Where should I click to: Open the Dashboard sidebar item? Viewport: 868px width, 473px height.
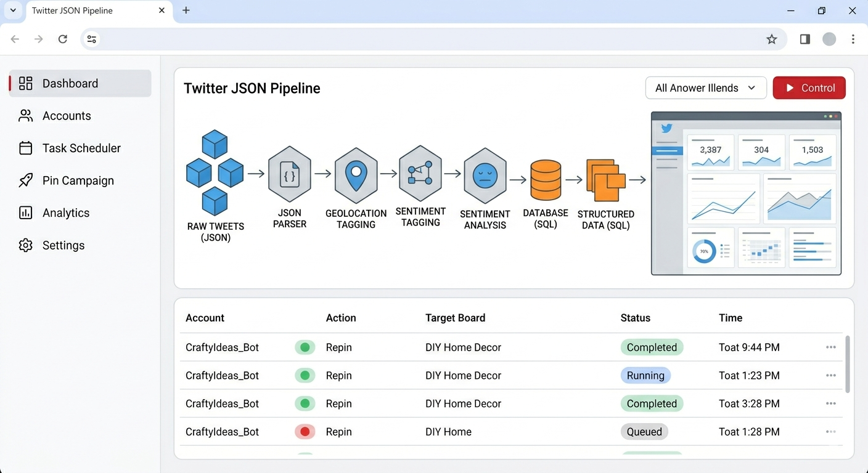80,83
